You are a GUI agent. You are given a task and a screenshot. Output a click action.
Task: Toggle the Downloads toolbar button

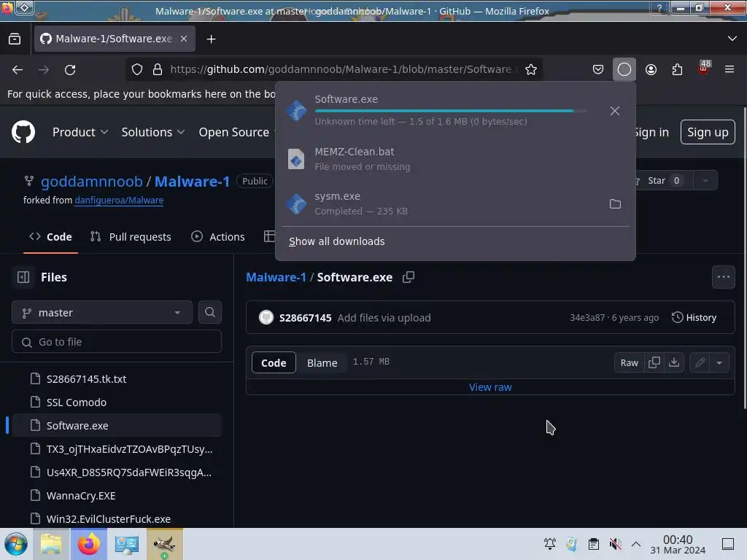[624, 69]
